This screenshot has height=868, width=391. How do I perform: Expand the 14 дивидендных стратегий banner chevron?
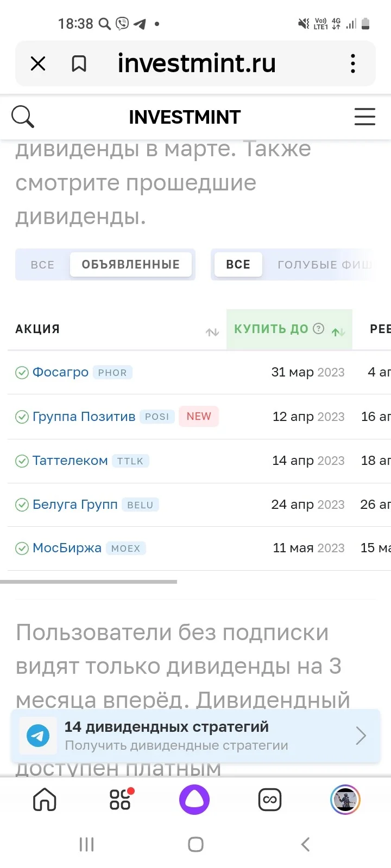tap(361, 736)
